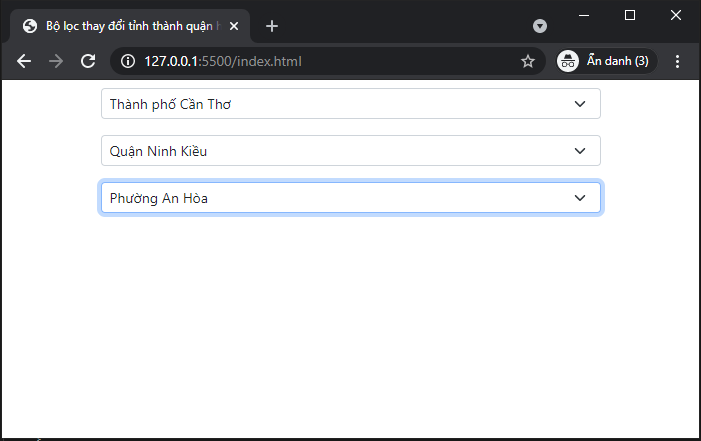Click the chevron of the ward select

(x=579, y=198)
